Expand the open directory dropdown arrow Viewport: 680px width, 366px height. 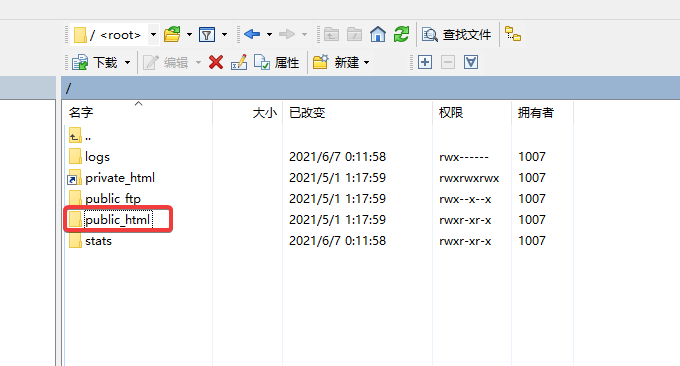coord(190,34)
